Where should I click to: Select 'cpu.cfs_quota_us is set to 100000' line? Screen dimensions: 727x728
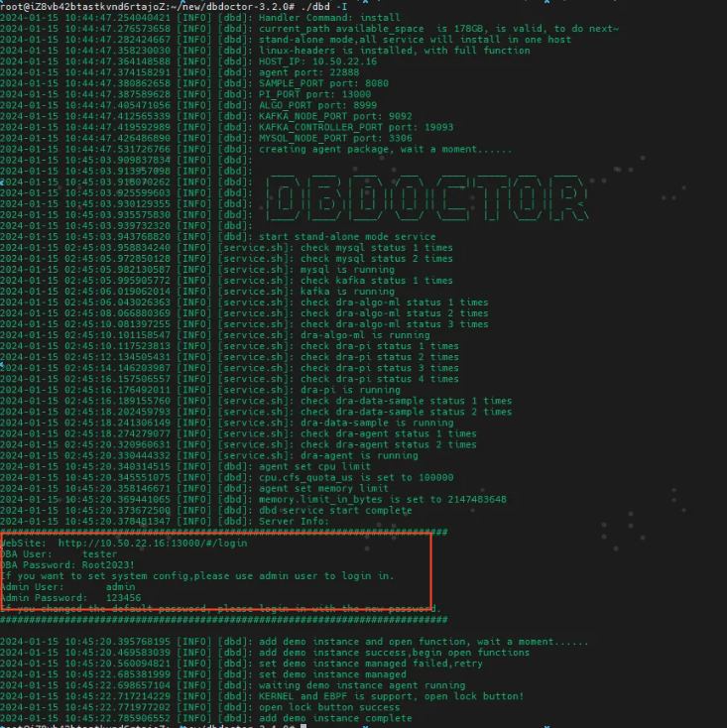[x=356, y=478]
